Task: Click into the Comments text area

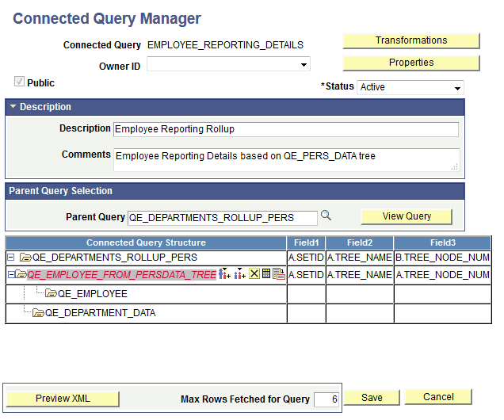Action: [x=287, y=160]
